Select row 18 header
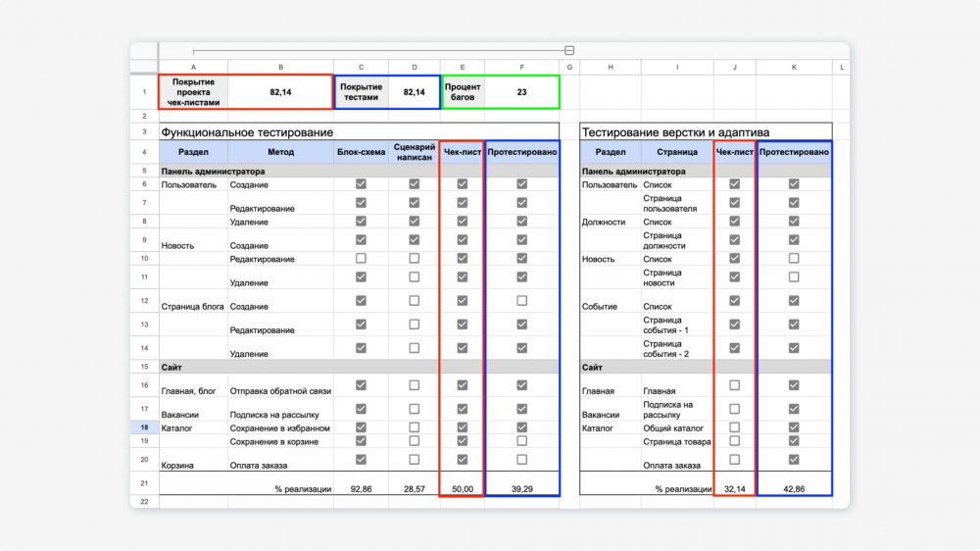Image resolution: width=980 pixels, height=551 pixels. pyautogui.click(x=144, y=427)
